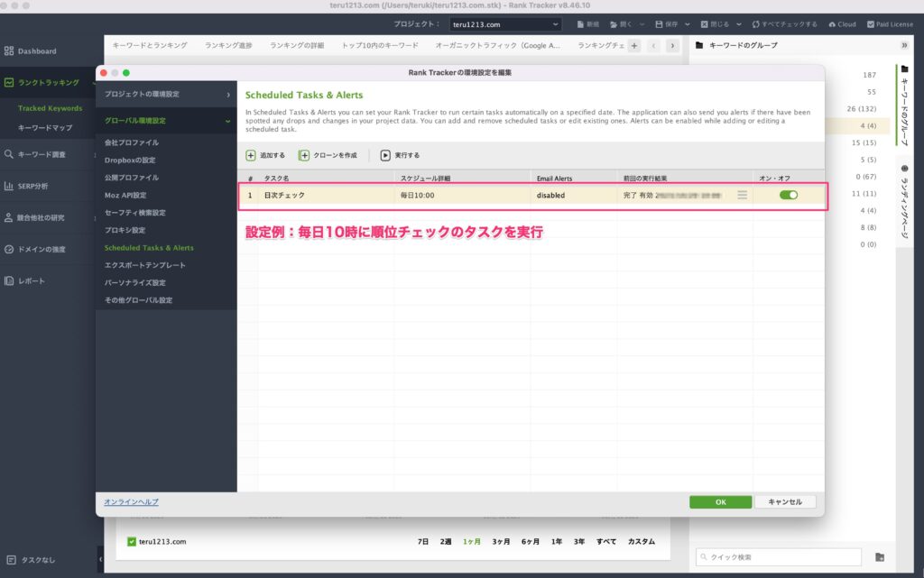Collapse the right panel with double-chevron

pos(904,45)
